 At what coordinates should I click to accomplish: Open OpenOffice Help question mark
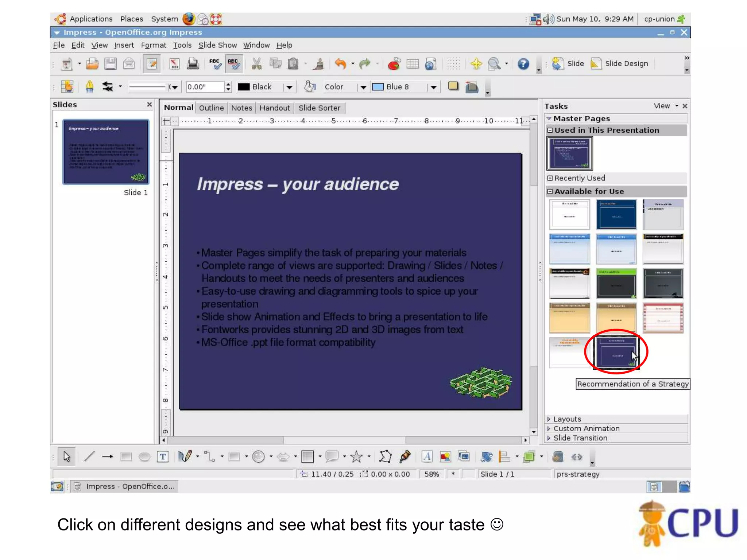point(523,64)
